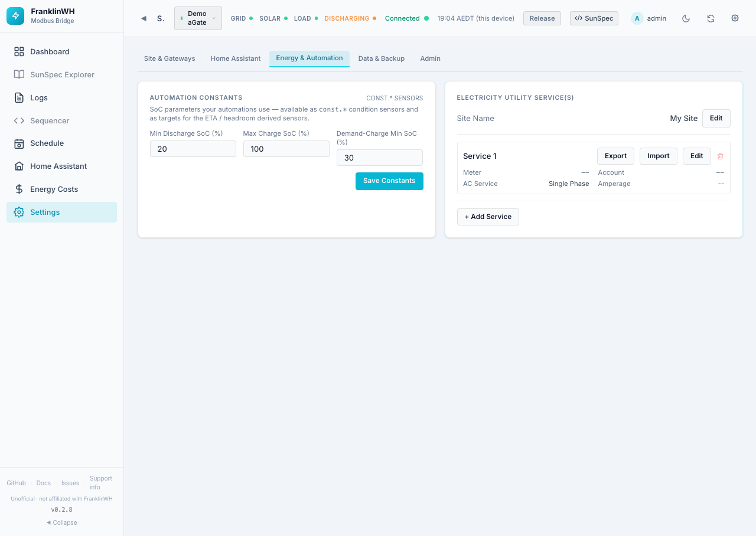Edit the Site Name
This screenshot has width=756, height=536.
716,118
